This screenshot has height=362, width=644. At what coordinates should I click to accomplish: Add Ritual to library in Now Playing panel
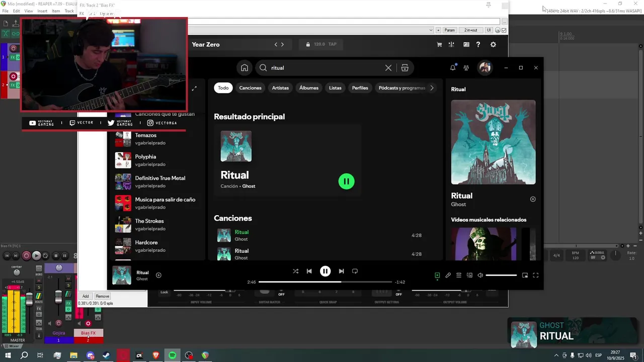click(x=533, y=199)
